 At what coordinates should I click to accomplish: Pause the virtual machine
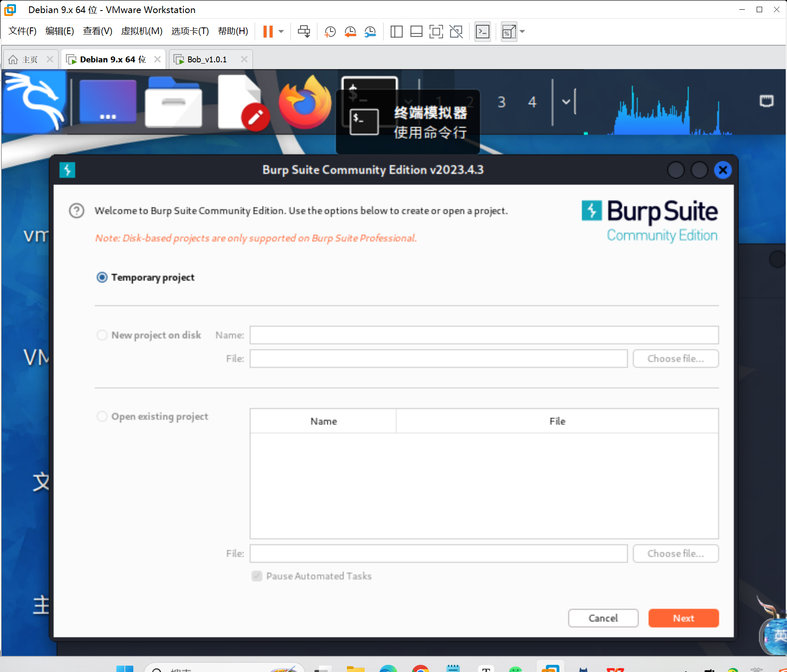coord(268,32)
